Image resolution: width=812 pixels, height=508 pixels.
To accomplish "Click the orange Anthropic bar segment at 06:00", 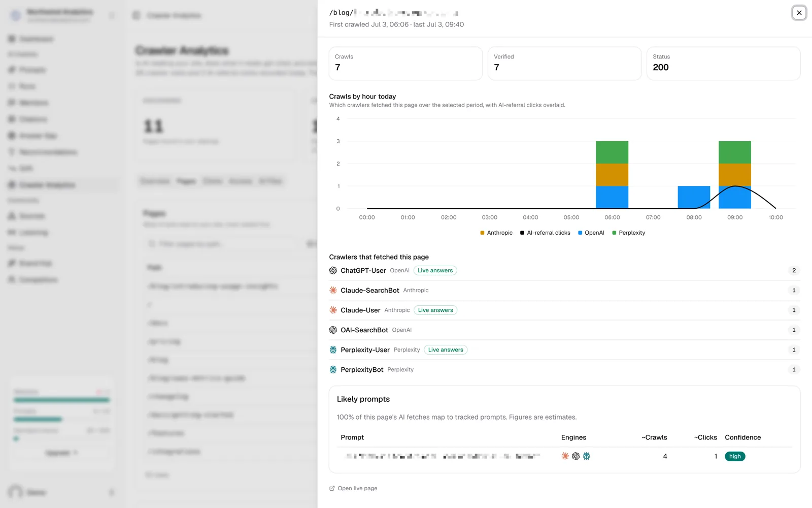I will 612,175.
